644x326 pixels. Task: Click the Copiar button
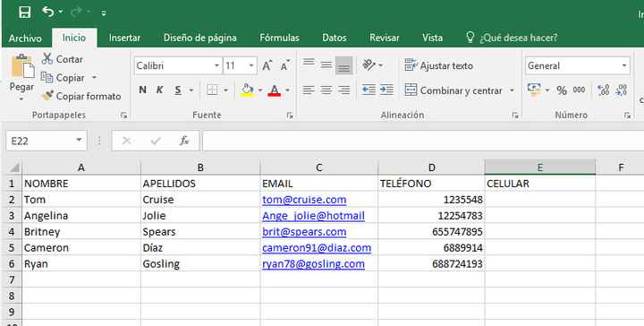click(x=64, y=78)
